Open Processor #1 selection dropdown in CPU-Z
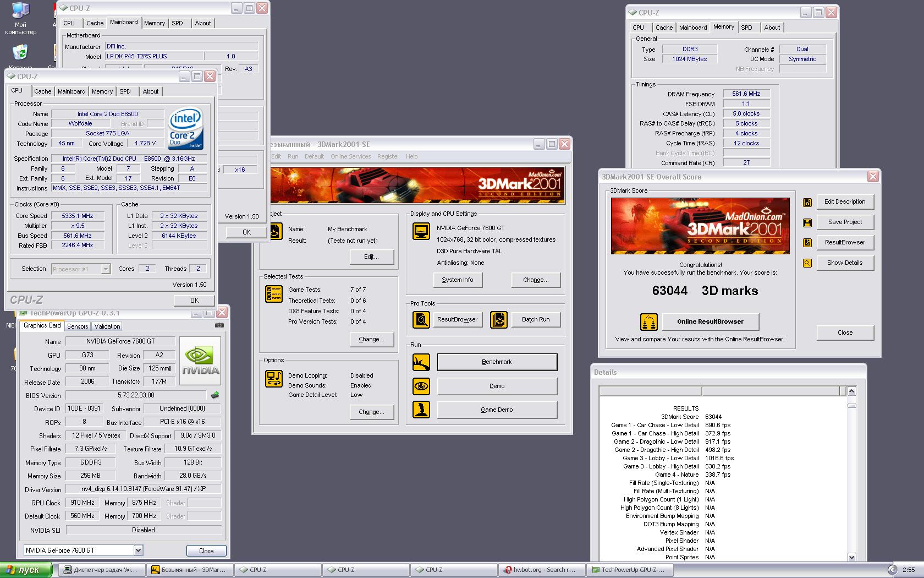This screenshot has width=924, height=578. click(x=105, y=269)
